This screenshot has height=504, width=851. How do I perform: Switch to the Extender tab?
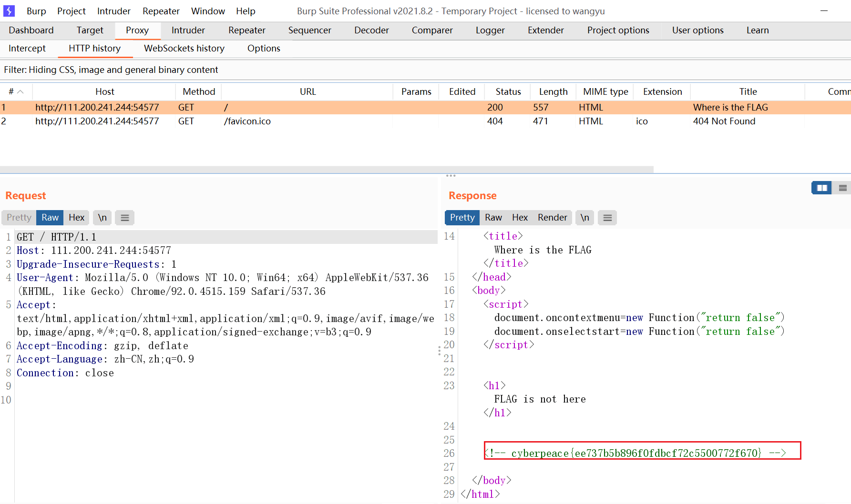[546, 30]
